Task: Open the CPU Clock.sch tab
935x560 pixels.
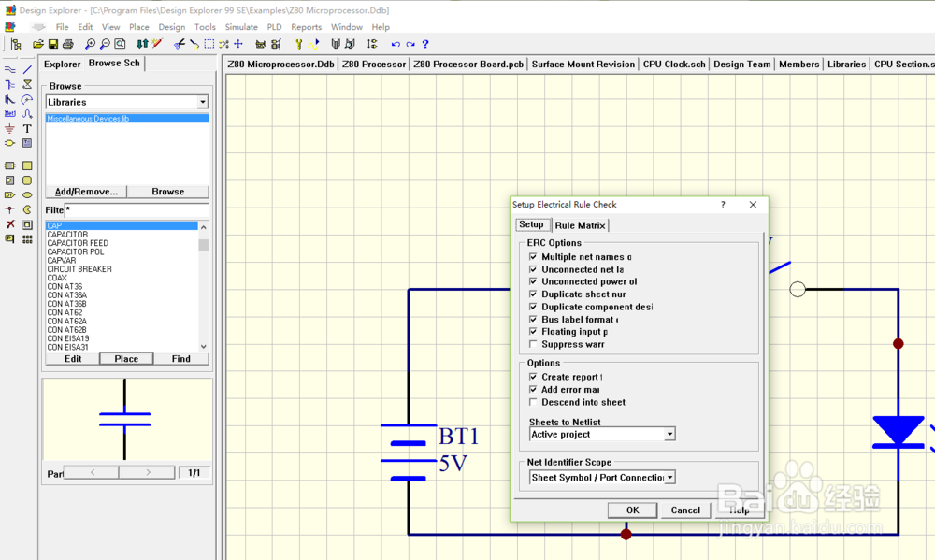Action: point(674,65)
